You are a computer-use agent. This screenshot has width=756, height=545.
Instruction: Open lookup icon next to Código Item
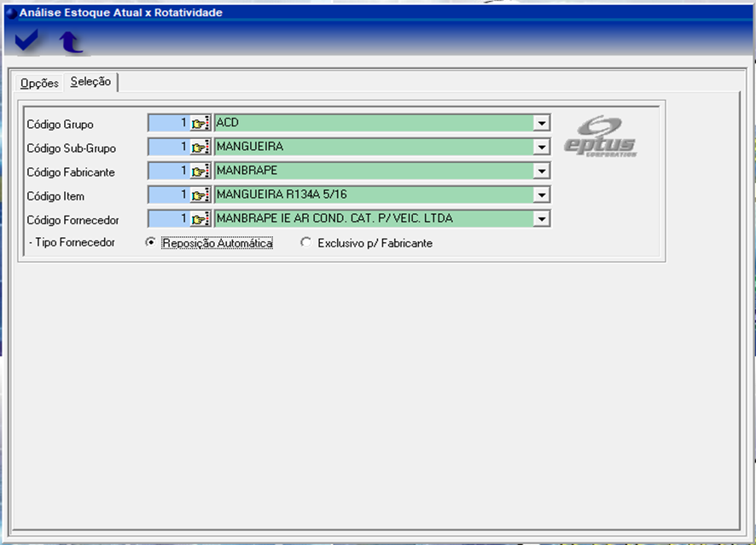tap(201, 195)
